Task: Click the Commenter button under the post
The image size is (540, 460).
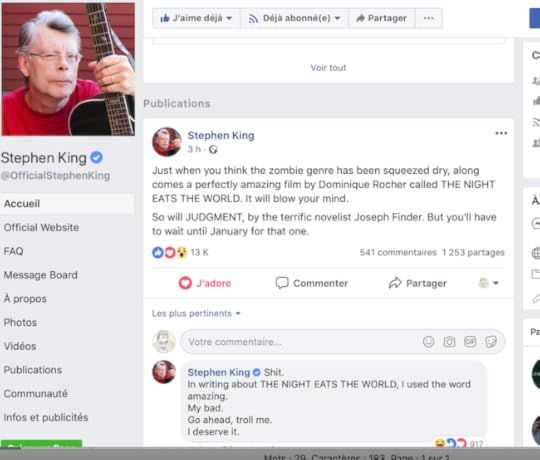Action: 312,283
